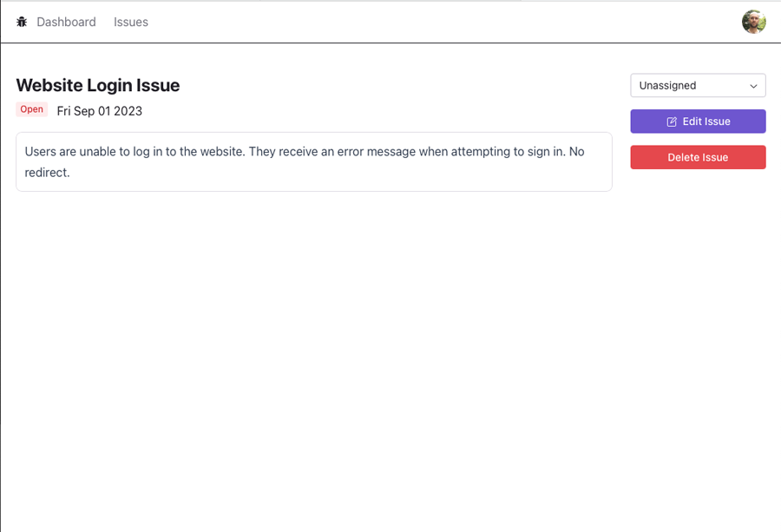Click the word "redirect." in the description

[48, 173]
